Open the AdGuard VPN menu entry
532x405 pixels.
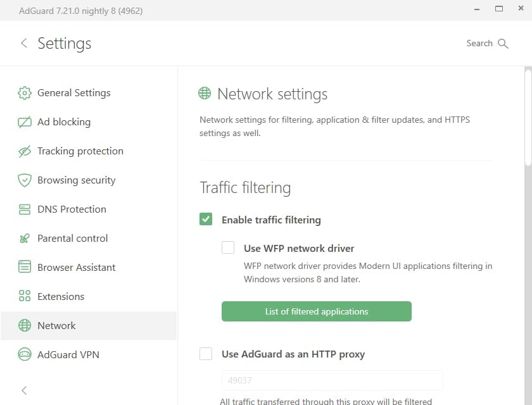tap(68, 355)
